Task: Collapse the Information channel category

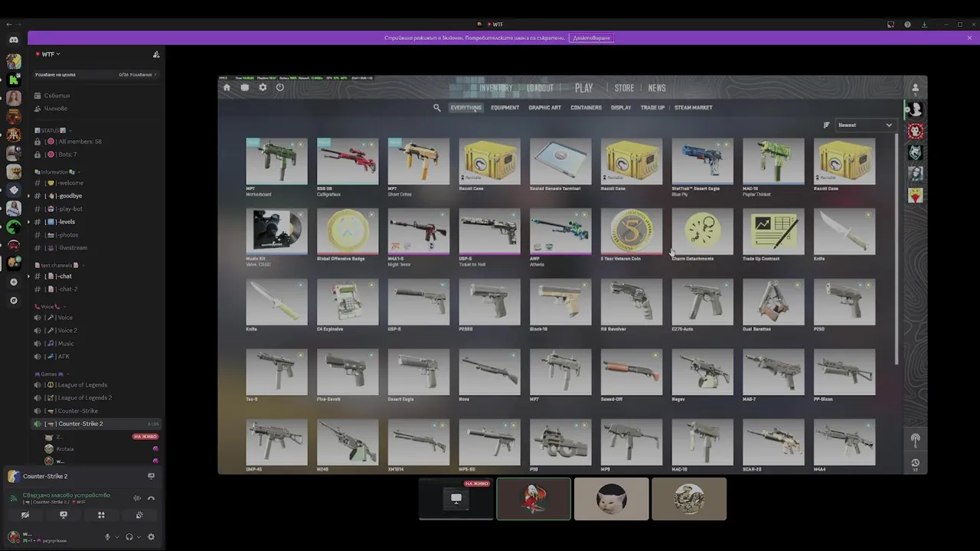Action: [57, 172]
